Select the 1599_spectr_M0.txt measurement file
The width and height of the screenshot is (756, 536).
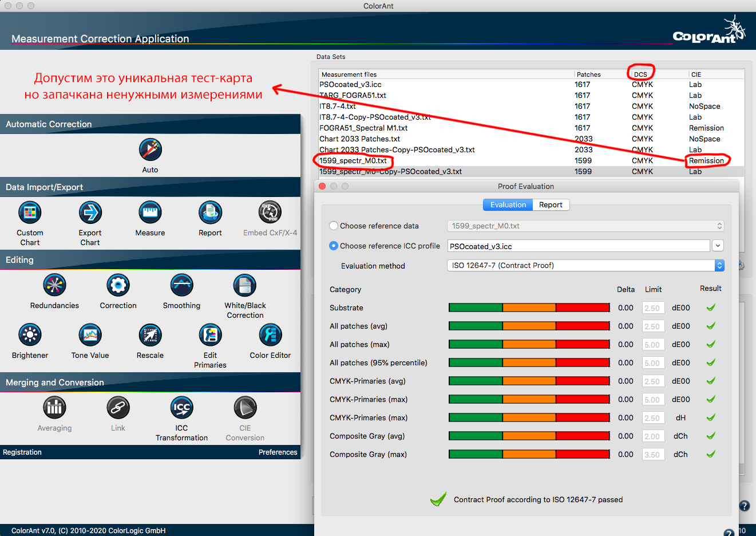point(531,160)
